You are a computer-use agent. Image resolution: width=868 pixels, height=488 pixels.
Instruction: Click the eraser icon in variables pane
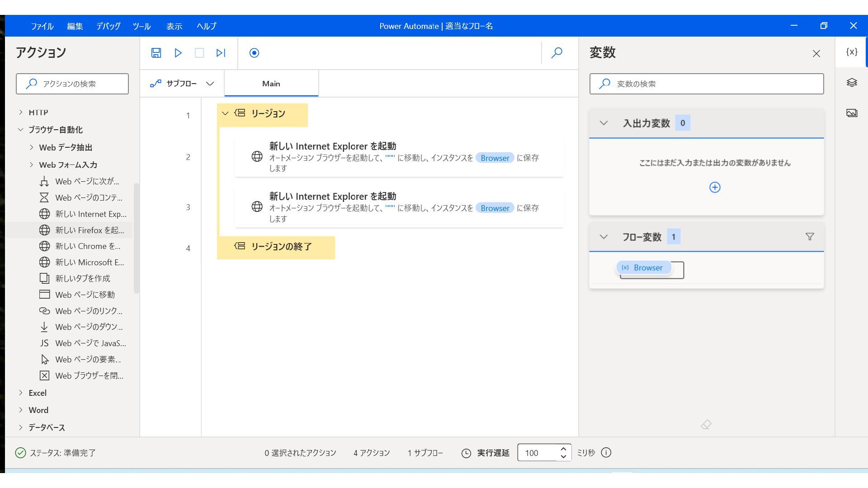[706, 425]
